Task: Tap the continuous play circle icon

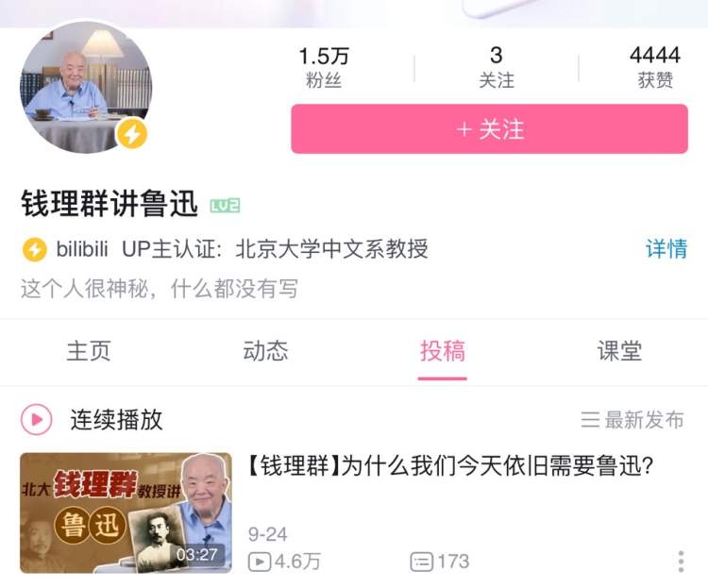Action: (x=37, y=420)
